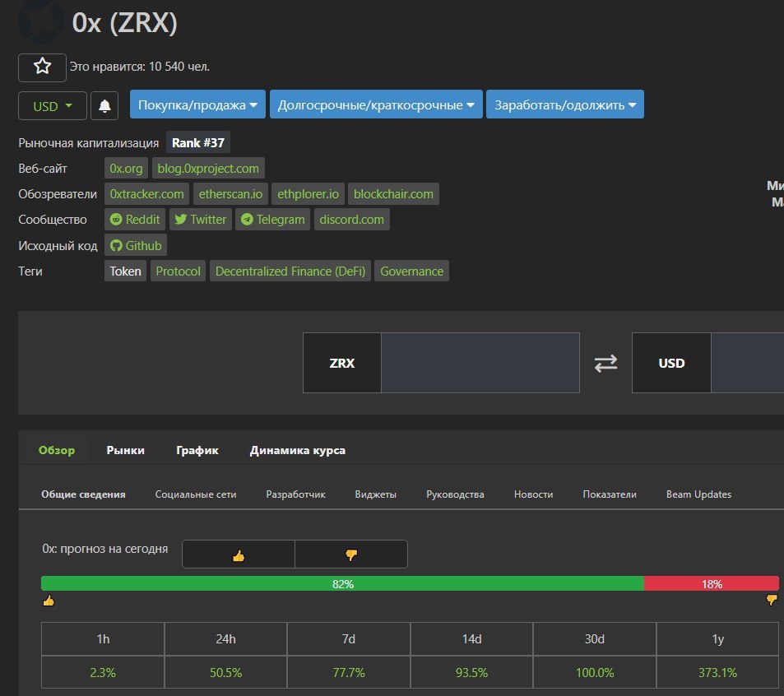Click the 100.0% value under 30d
This screenshot has width=784, height=696.
(595, 672)
